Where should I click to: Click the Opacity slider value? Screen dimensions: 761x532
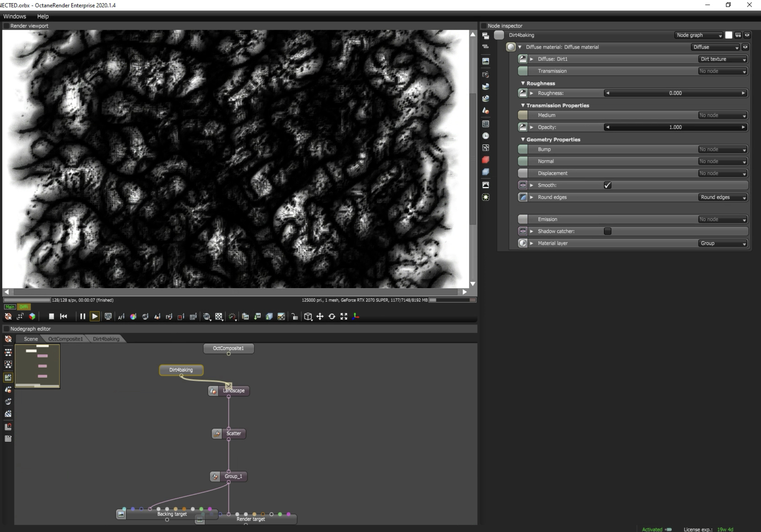[x=675, y=127]
